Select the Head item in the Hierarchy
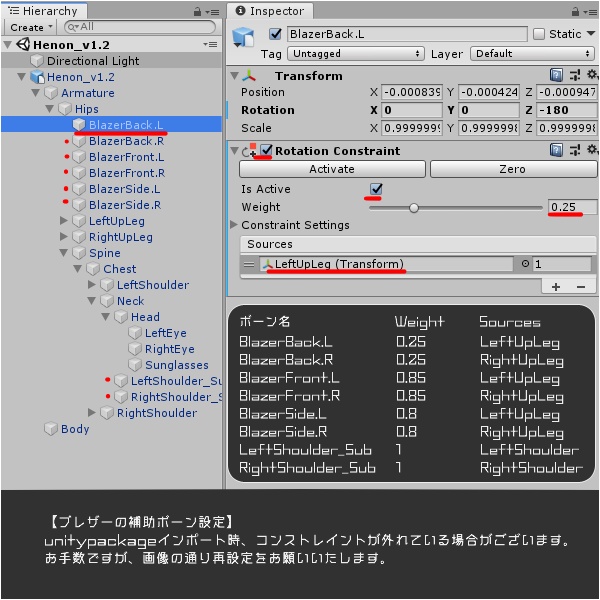The height and width of the screenshot is (600, 600). 145,317
